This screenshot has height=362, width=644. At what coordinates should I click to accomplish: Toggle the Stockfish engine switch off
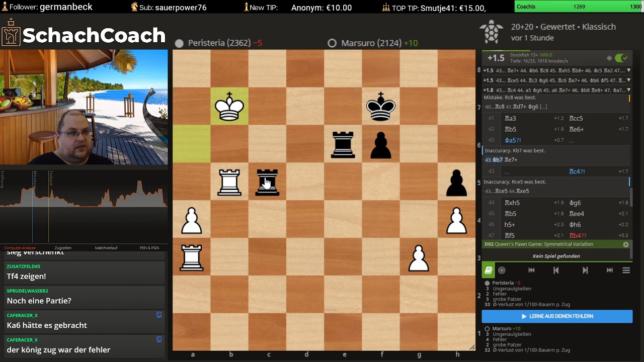[621, 58]
